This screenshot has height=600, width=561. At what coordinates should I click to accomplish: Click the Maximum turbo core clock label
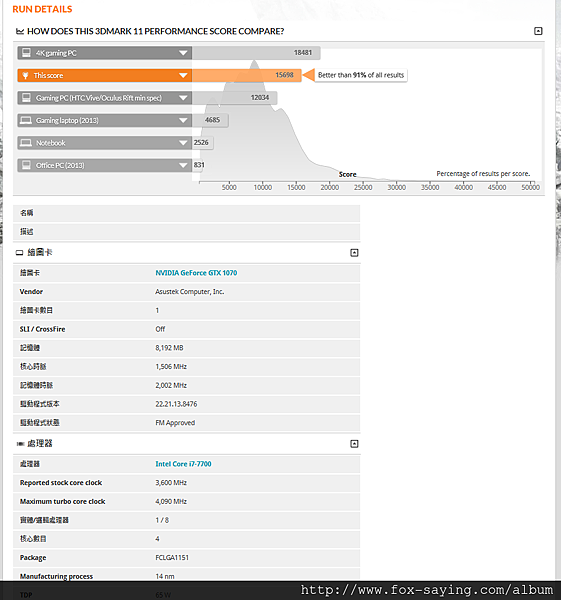click(62, 502)
